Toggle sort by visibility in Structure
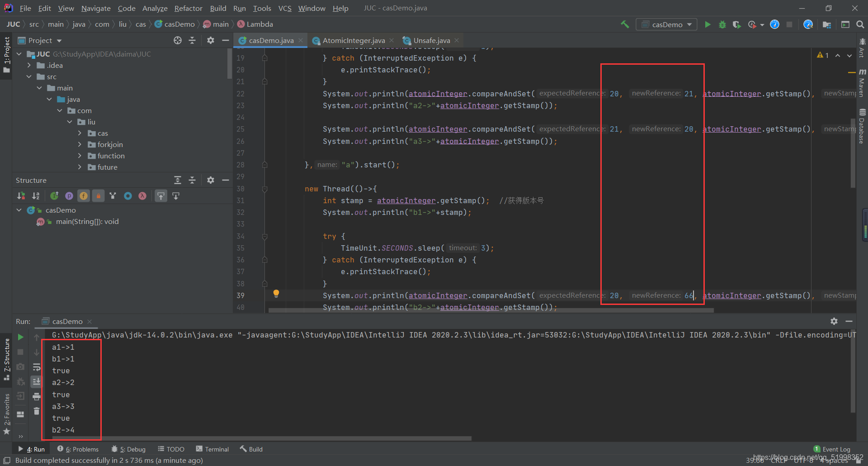 point(21,196)
